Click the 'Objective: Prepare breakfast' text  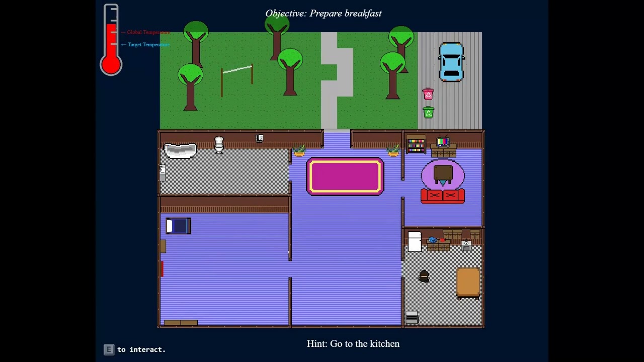(324, 14)
